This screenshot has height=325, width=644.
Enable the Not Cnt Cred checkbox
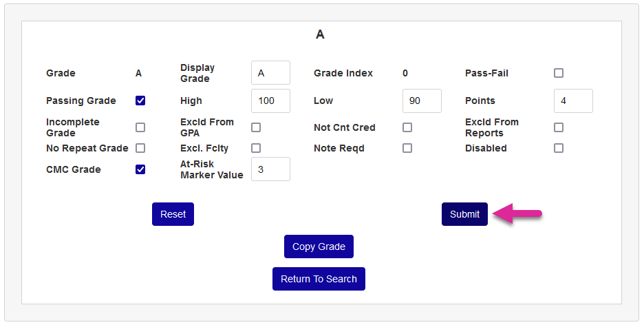coord(407,127)
